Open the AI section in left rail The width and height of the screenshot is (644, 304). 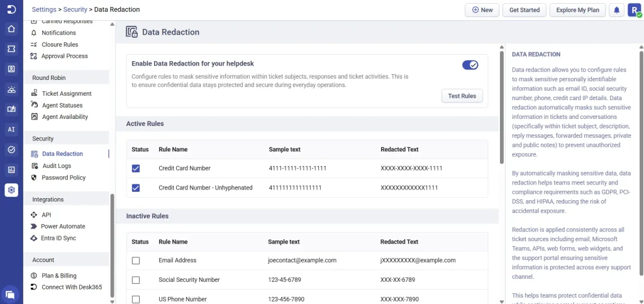(x=11, y=130)
